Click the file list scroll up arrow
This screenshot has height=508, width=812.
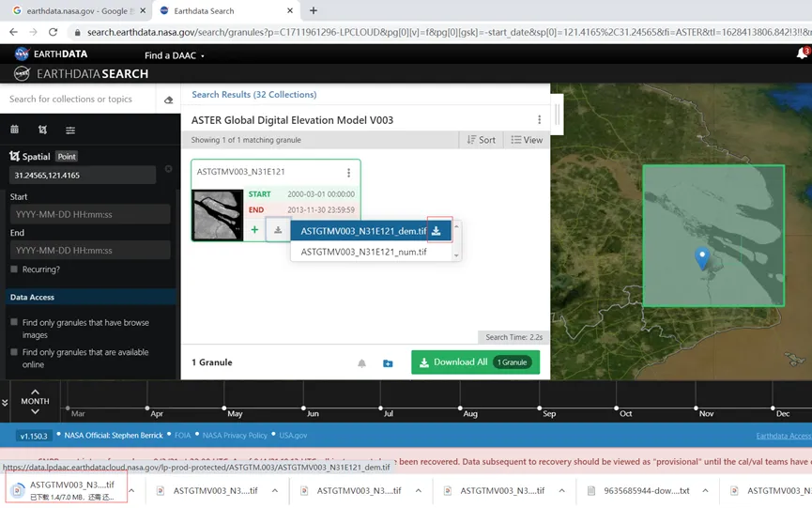pyautogui.click(x=456, y=226)
